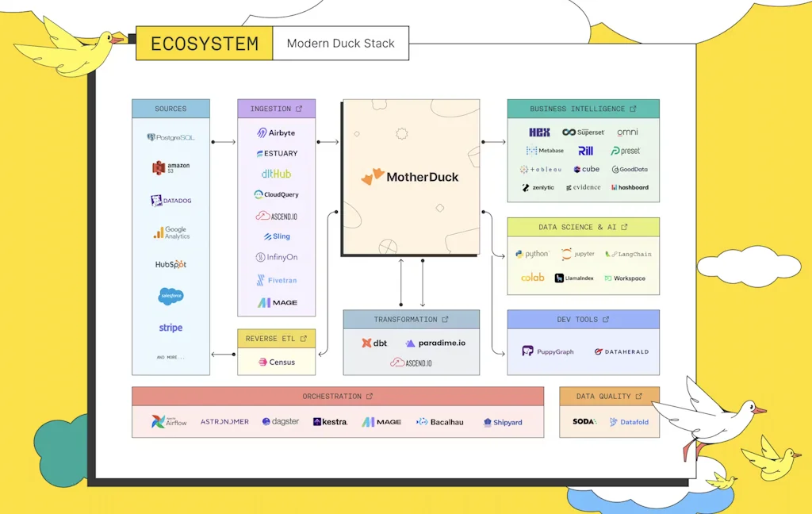Select the LangChain icon
This screenshot has height=514, width=812.
click(x=628, y=254)
